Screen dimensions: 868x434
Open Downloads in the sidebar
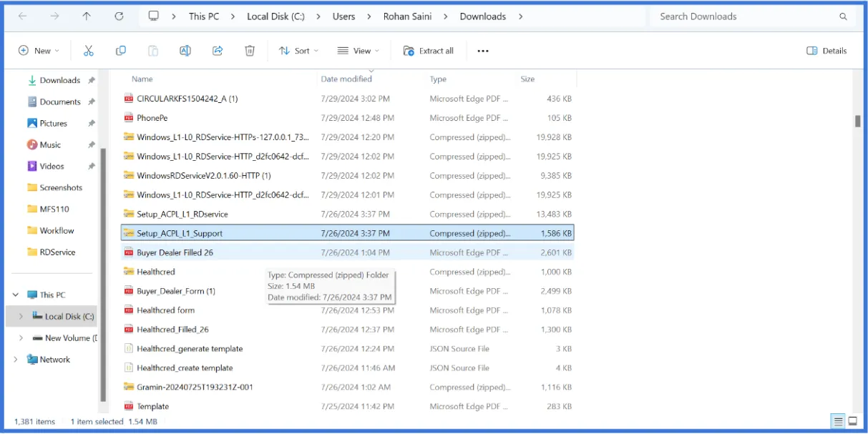(60, 80)
